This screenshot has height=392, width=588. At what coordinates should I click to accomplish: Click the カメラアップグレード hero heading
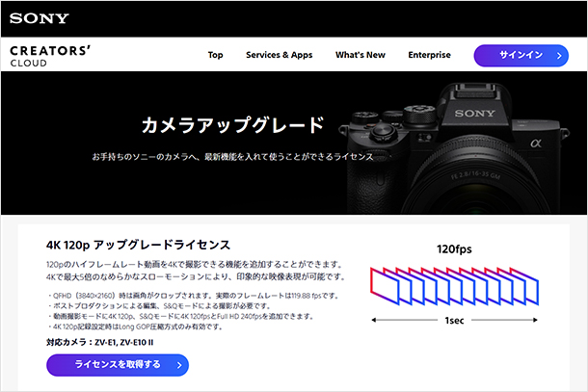pyautogui.click(x=232, y=125)
